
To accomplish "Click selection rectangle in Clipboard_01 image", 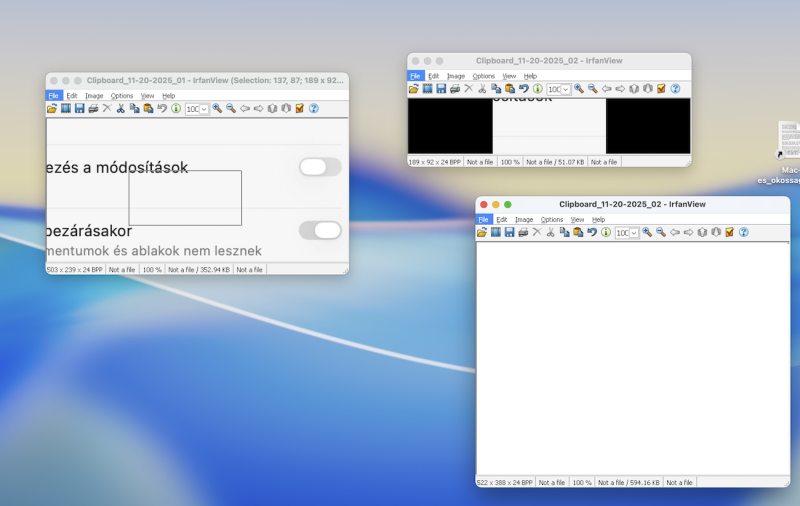I will pyautogui.click(x=185, y=198).
